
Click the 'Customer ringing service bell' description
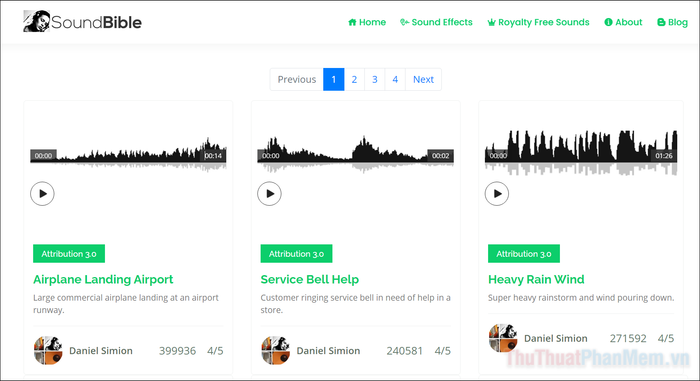(355, 303)
